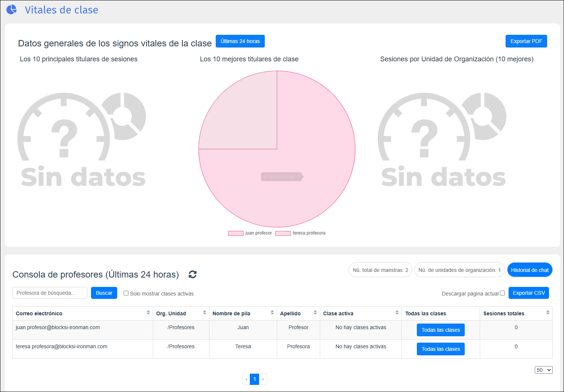Open the 50 rows-per-page dropdown
Screen dimensions: 564x392
point(543,370)
